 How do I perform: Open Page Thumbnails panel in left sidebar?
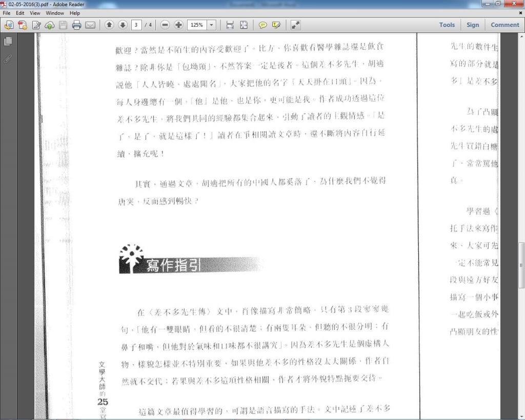pyautogui.click(x=8, y=41)
